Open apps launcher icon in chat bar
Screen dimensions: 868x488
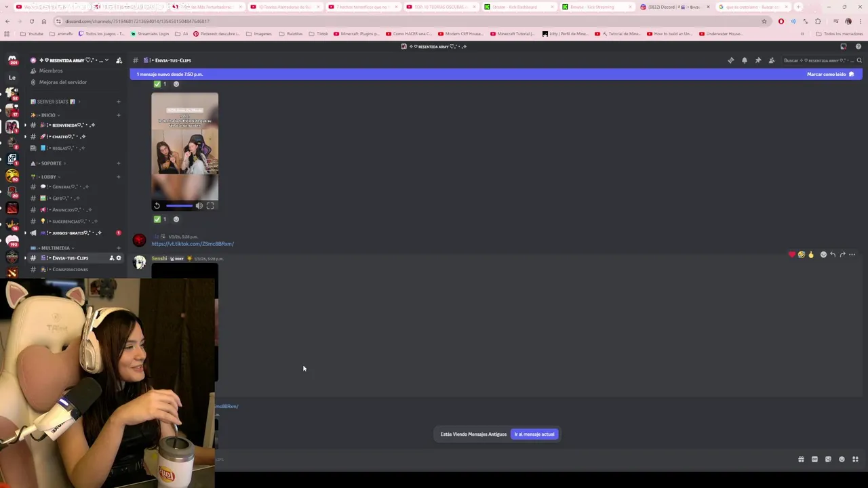[855, 460]
